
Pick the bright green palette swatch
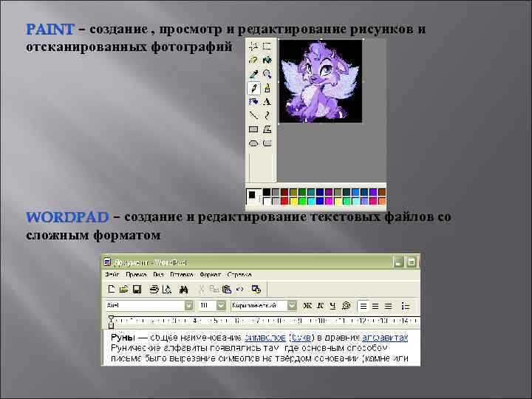(302, 201)
